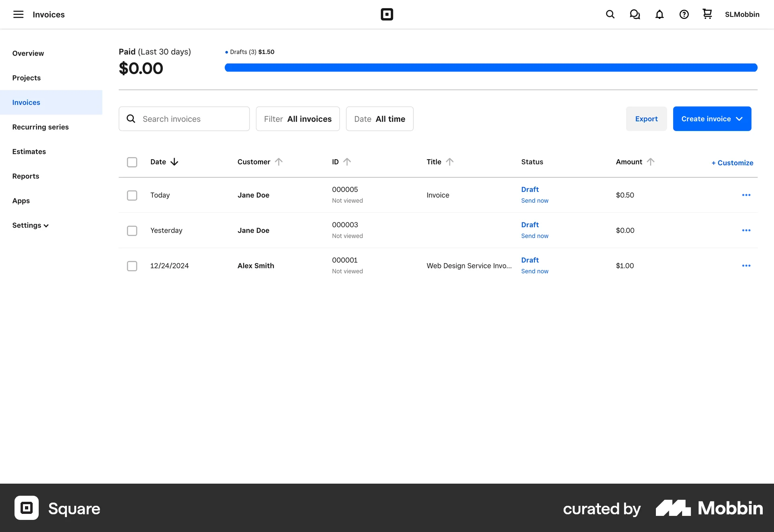Open the three-dot menu for Alex Smith's invoice

746,266
